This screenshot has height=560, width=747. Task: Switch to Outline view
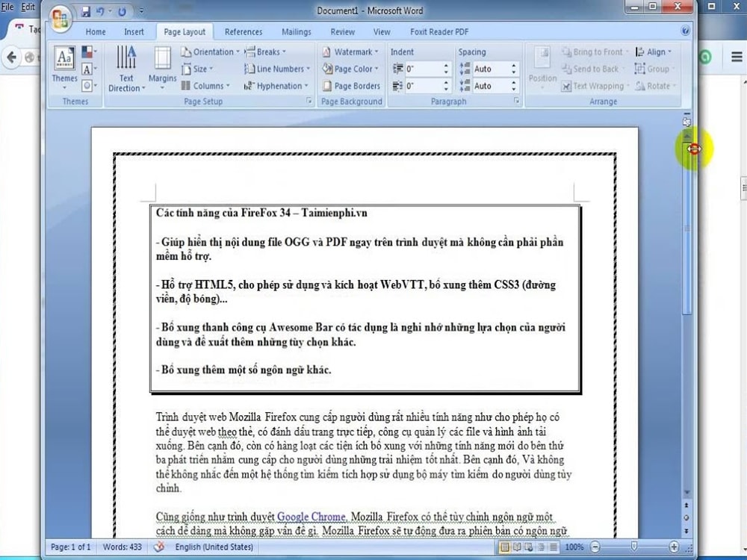541,547
